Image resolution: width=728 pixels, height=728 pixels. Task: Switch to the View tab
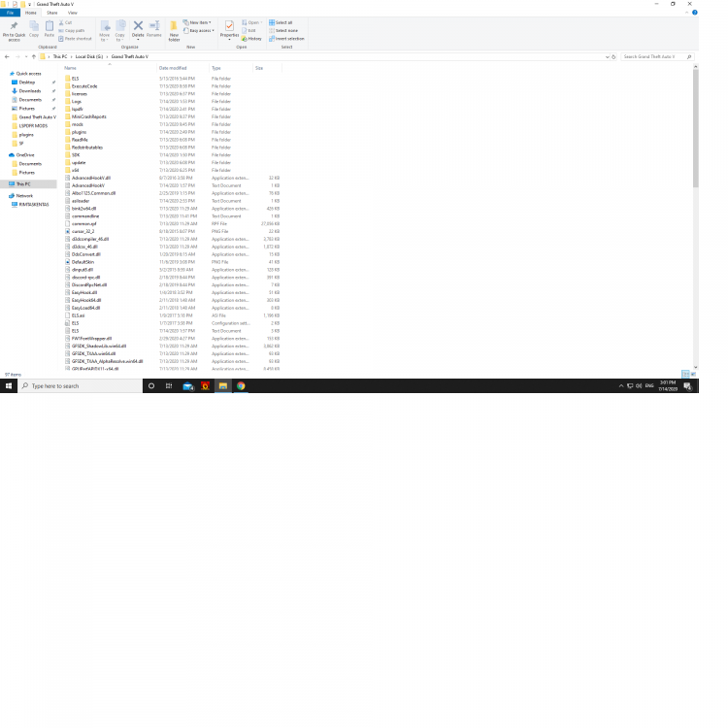[x=73, y=13]
